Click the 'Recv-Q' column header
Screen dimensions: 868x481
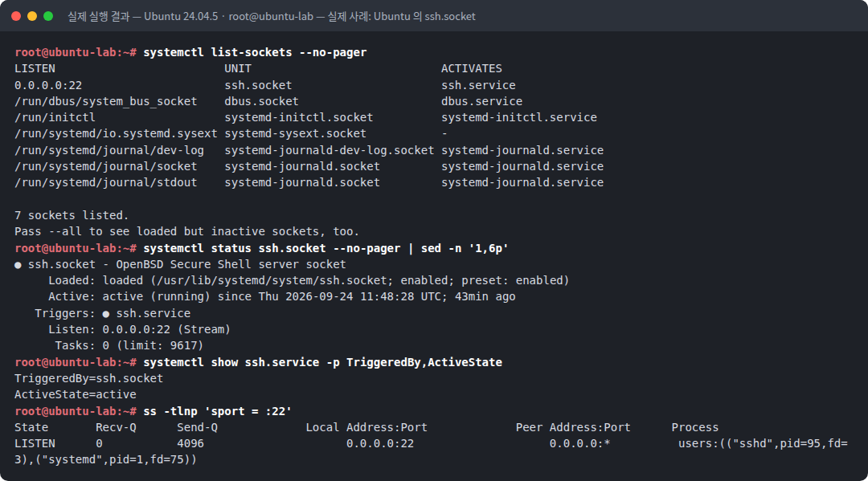pos(116,427)
